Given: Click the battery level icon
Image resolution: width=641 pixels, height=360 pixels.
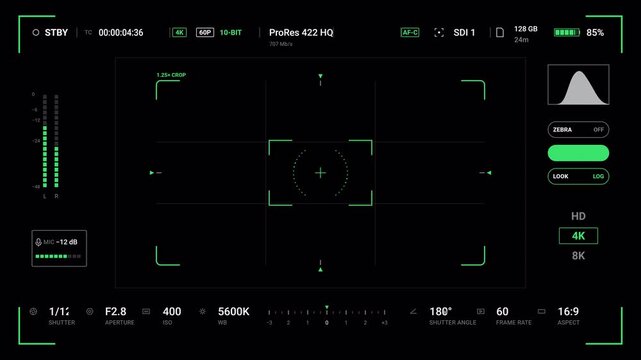Looking at the screenshot, I should pos(567,32).
